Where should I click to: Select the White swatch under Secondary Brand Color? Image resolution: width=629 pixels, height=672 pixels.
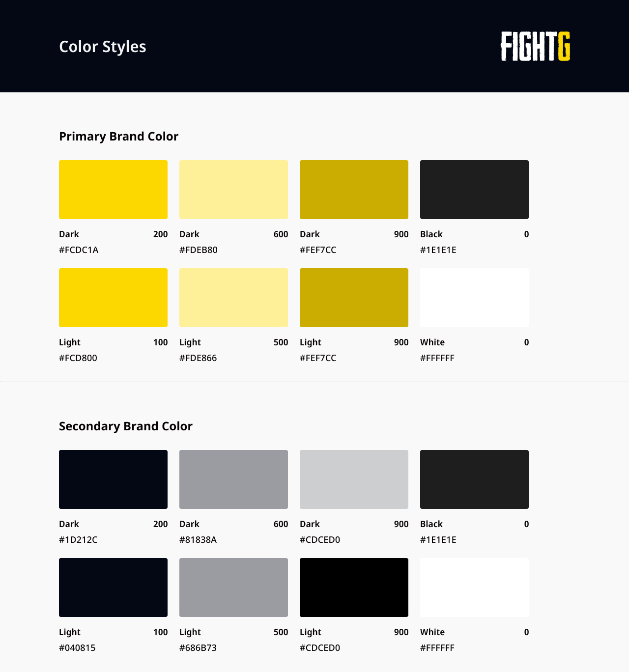tap(474, 588)
